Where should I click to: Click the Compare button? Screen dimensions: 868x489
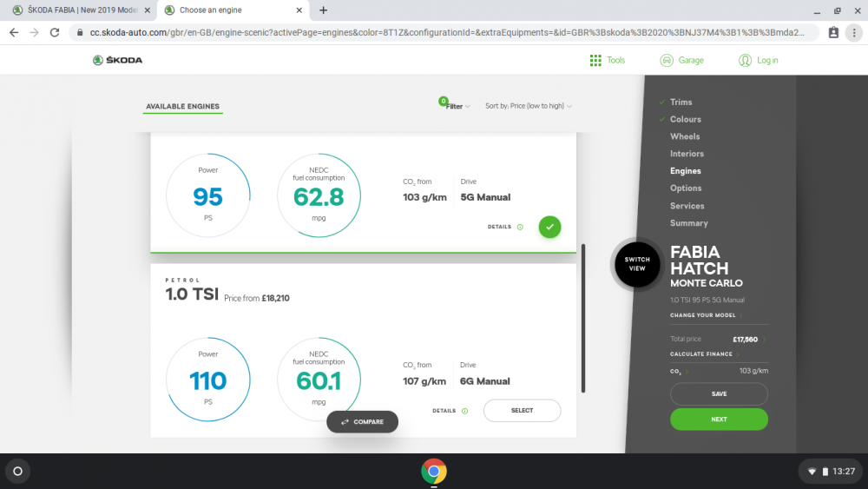(363, 422)
